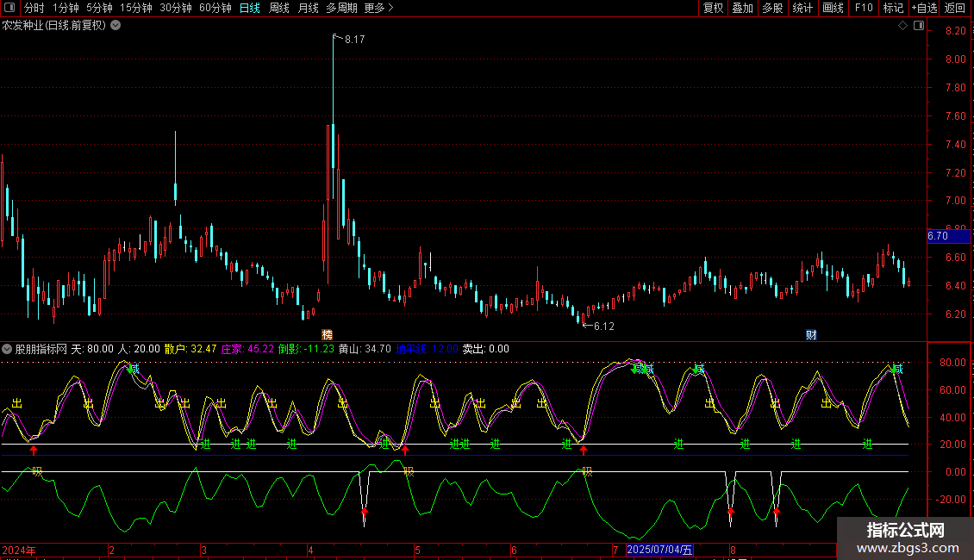Image resolution: width=974 pixels, height=560 pixels.
Task: Click the 2025/07/04/五 date label
Action: 659,550
